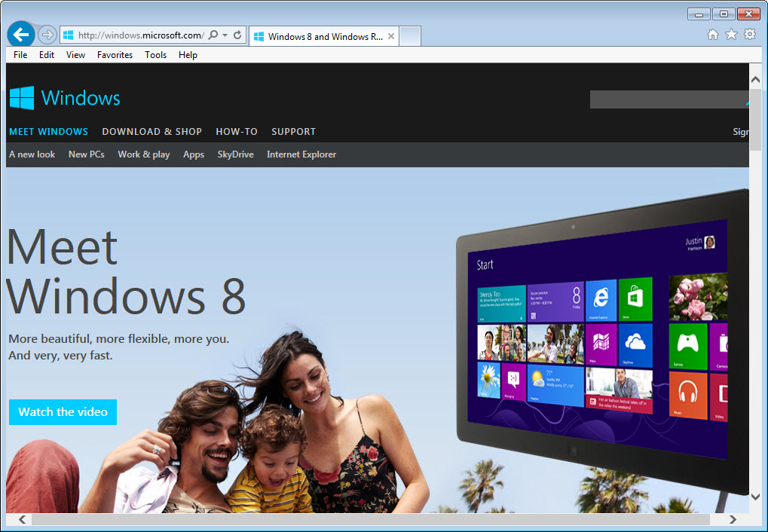The image size is (768, 532).
Task: Restore the browser window size
Action: click(724, 14)
